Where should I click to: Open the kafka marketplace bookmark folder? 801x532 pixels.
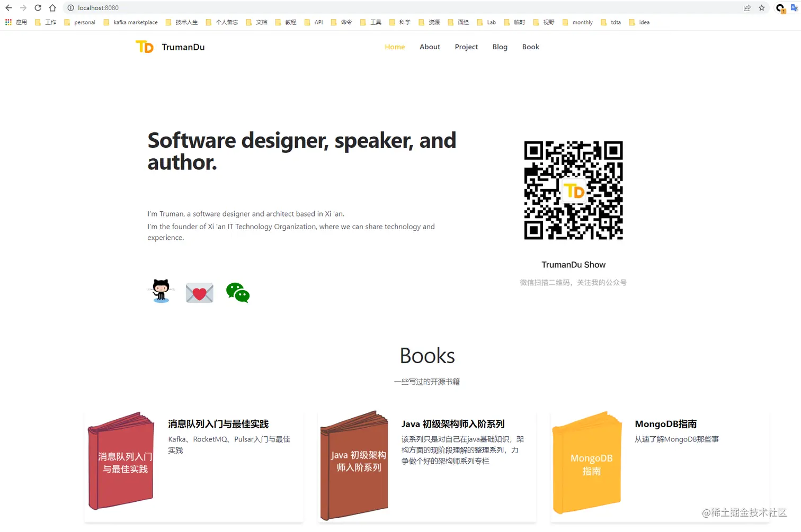coord(131,22)
